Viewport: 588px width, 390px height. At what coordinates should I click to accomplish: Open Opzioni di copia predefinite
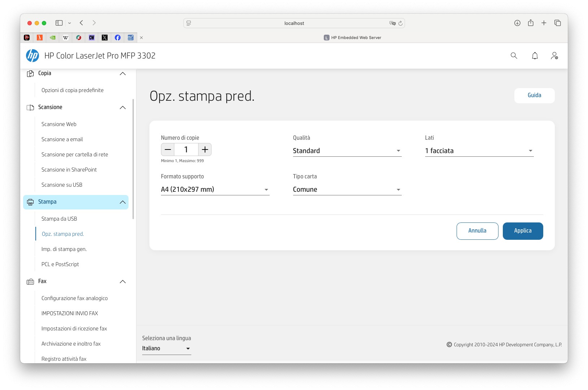(x=73, y=90)
